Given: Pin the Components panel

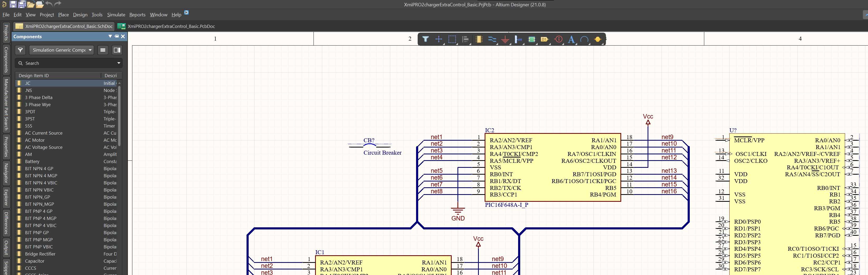Looking at the screenshot, I should click(x=117, y=36).
